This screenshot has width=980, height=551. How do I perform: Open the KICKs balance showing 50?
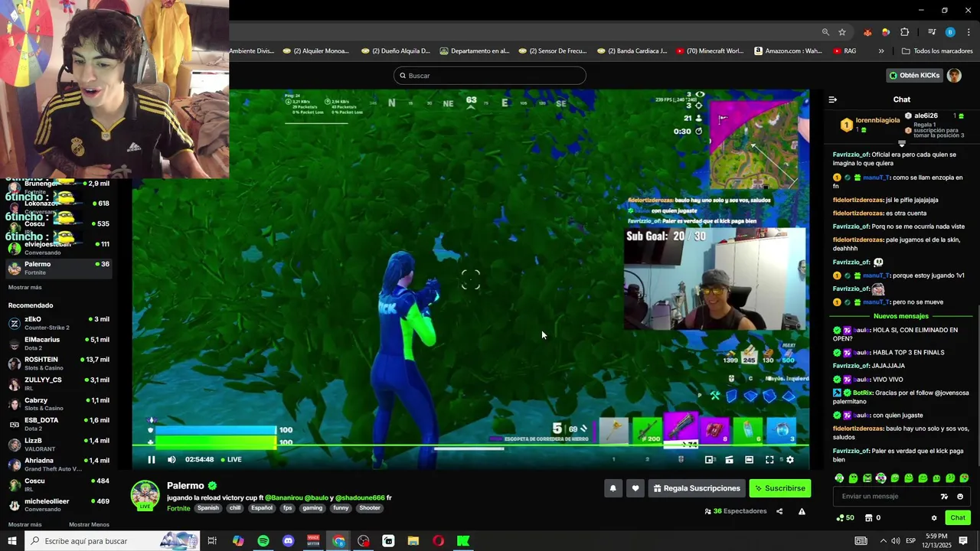click(845, 518)
